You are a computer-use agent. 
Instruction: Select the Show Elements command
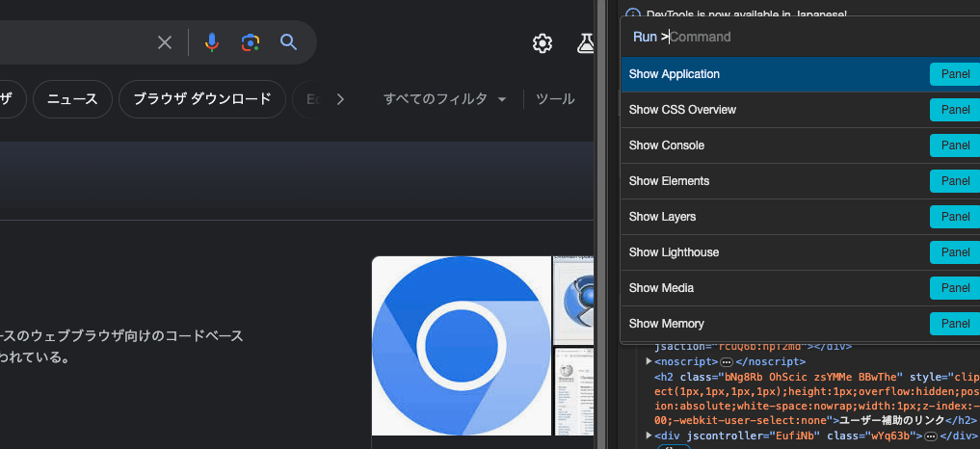coord(800,181)
